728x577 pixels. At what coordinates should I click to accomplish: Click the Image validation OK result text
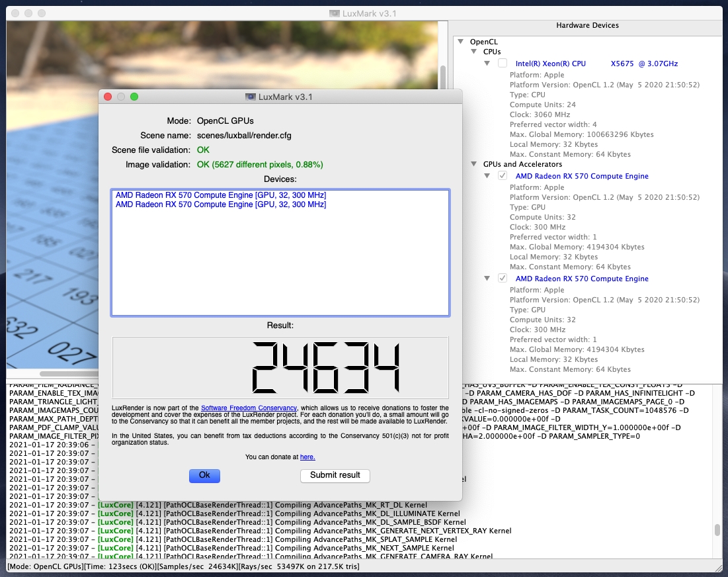coord(260,165)
